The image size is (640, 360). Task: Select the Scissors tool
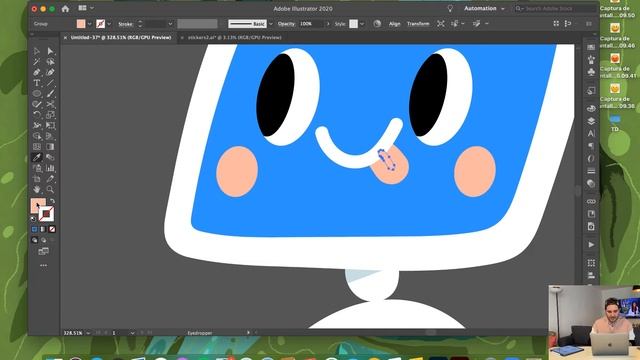pyautogui.click(x=50, y=104)
